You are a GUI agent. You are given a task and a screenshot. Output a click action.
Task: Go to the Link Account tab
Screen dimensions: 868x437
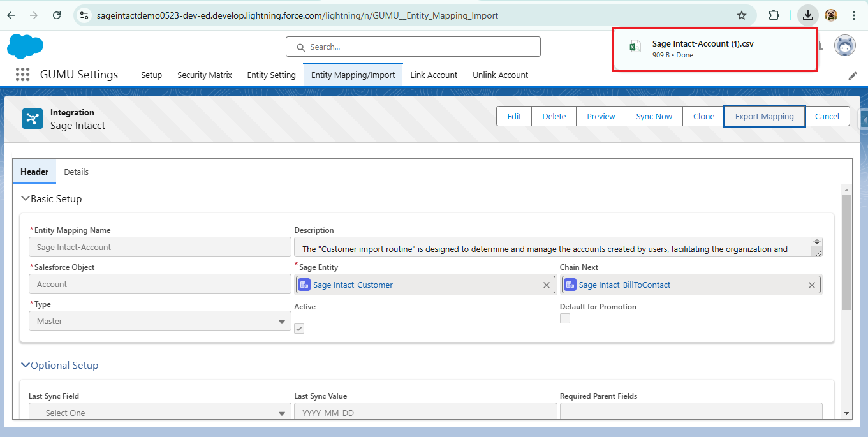[434, 75]
